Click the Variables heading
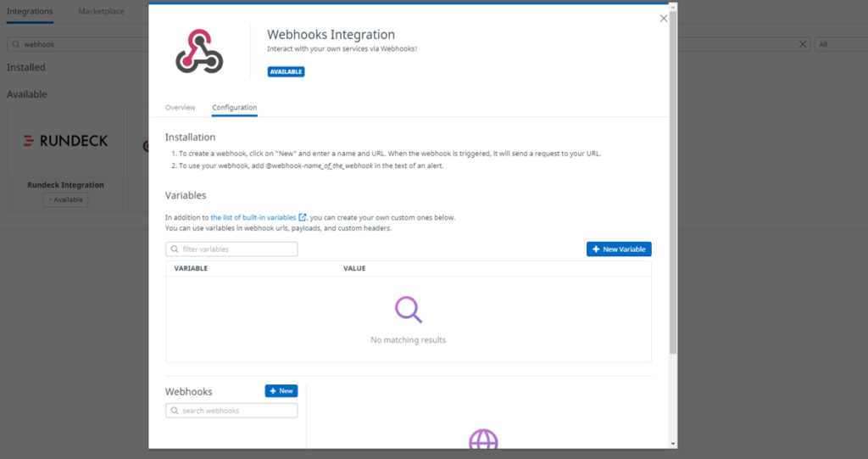Screen dimensions: 868x459 pyautogui.click(x=186, y=195)
